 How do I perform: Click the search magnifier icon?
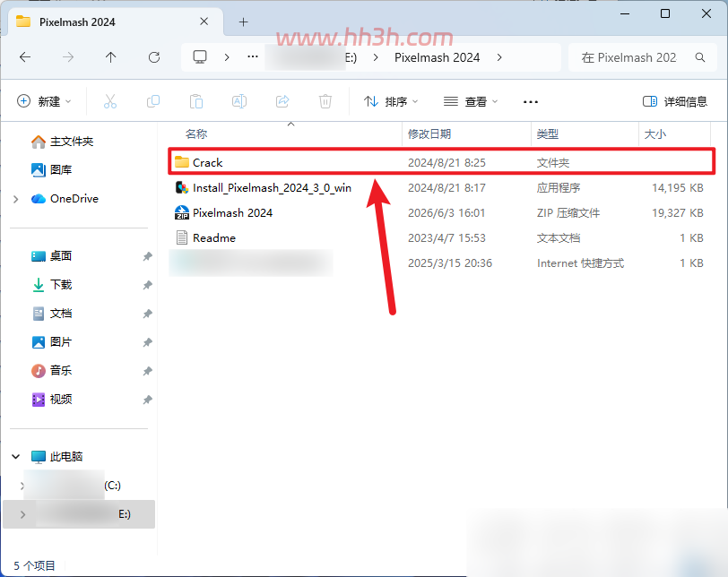(699, 57)
